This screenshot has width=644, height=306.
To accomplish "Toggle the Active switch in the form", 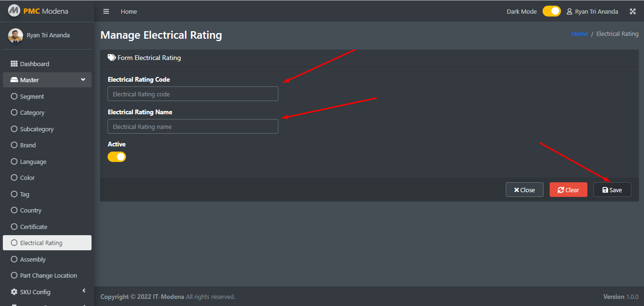I will (x=117, y=157).
